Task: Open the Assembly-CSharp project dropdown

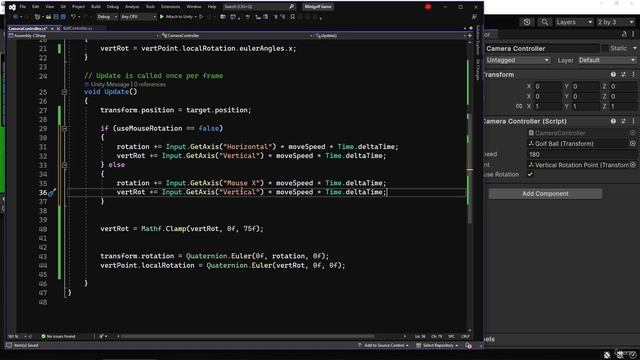Action: point(84,36)
